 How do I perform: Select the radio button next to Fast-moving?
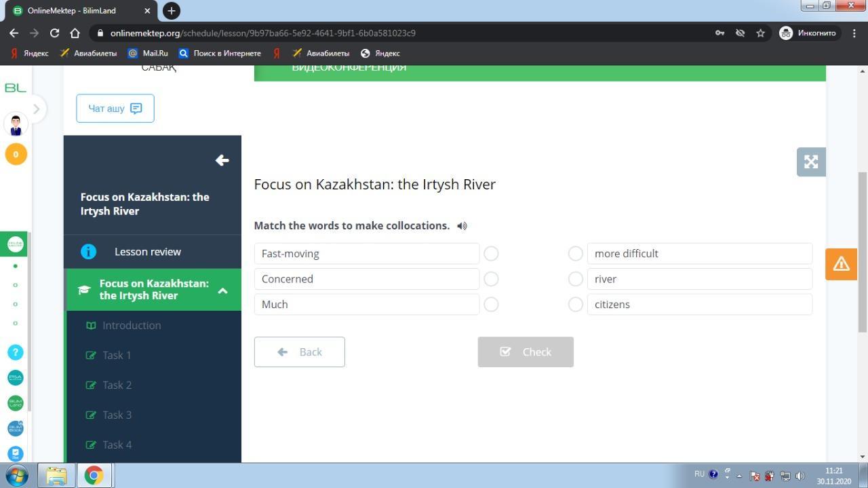(491, 253)
